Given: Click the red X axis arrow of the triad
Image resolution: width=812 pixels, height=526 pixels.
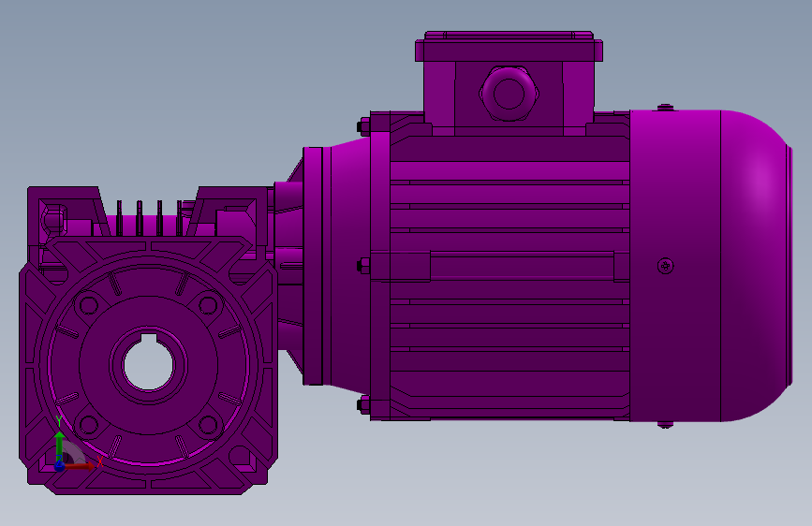Looking at the screenshot, I should 81,466.
